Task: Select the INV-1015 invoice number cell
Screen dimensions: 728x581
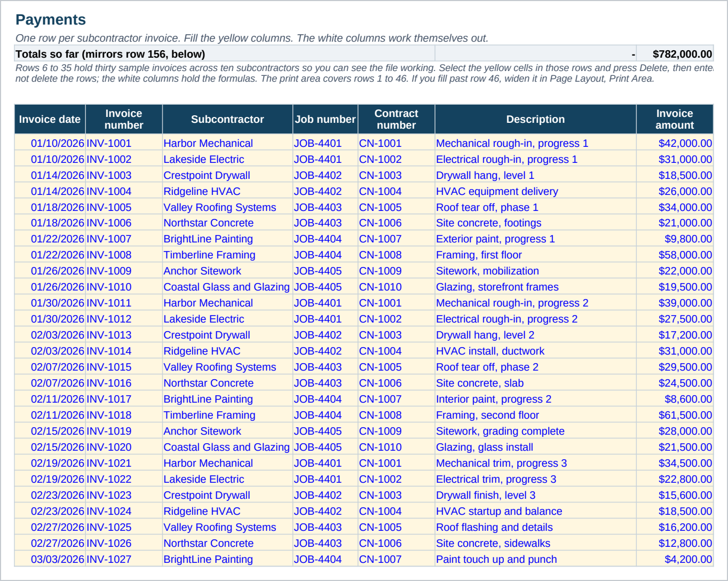Action: pyautogui.click(x=124, y=367)
